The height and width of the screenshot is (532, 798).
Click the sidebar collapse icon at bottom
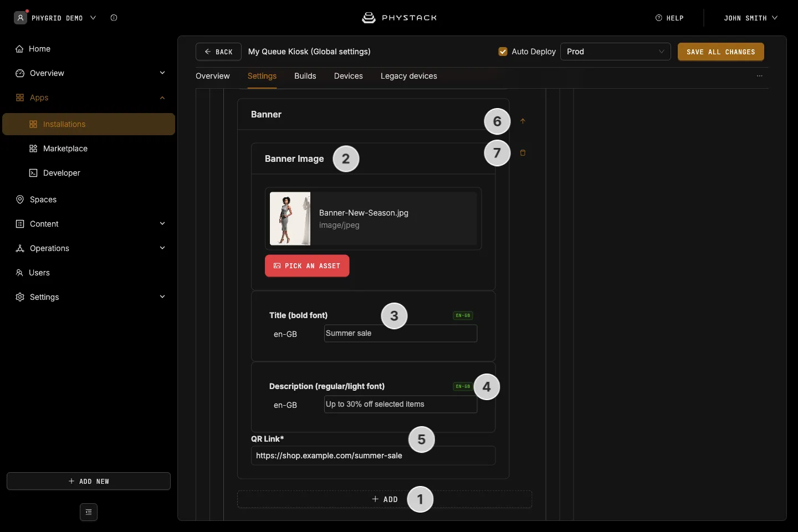[x=89, y=512]
